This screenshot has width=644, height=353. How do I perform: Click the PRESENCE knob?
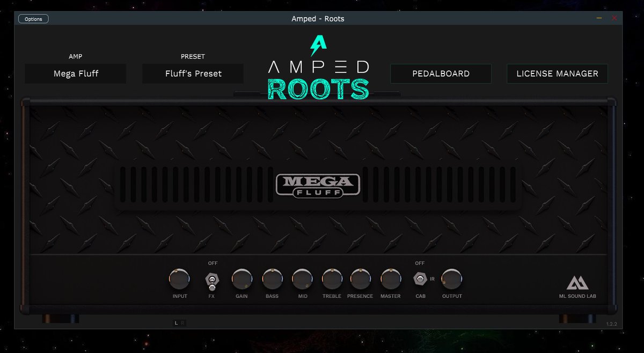tap(361, 279)
